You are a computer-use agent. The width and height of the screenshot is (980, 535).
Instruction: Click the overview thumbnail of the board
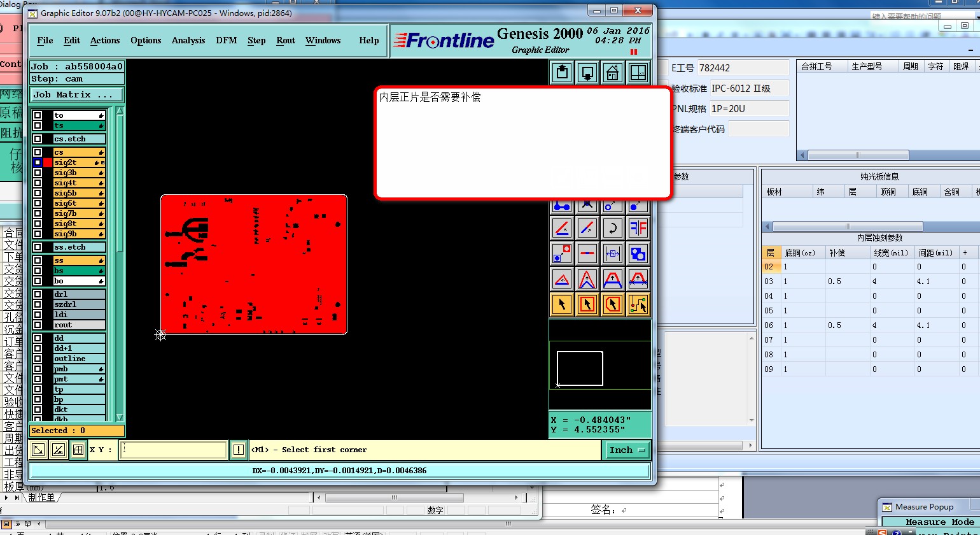(x=580, y=368)
